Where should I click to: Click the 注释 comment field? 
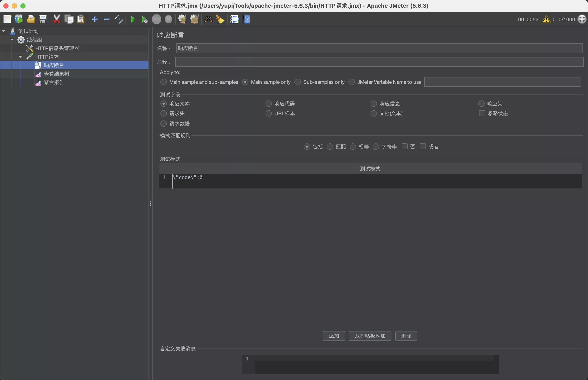[379, 62]
